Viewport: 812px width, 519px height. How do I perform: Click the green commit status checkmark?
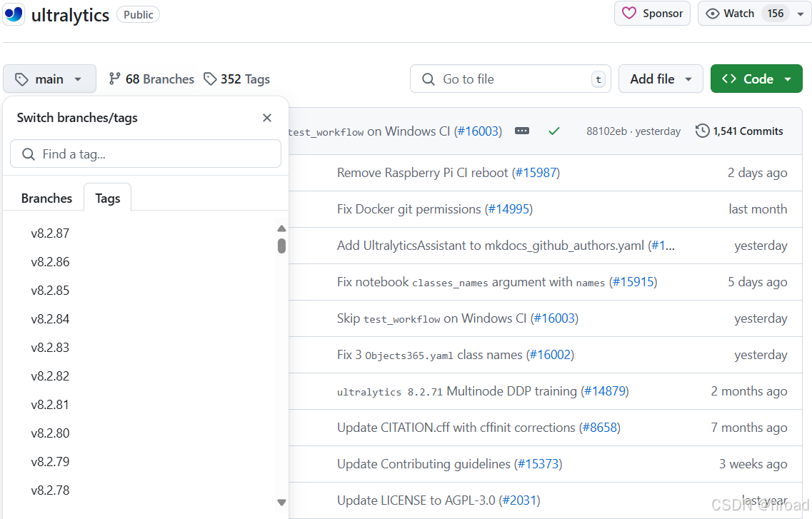[554, 131]
